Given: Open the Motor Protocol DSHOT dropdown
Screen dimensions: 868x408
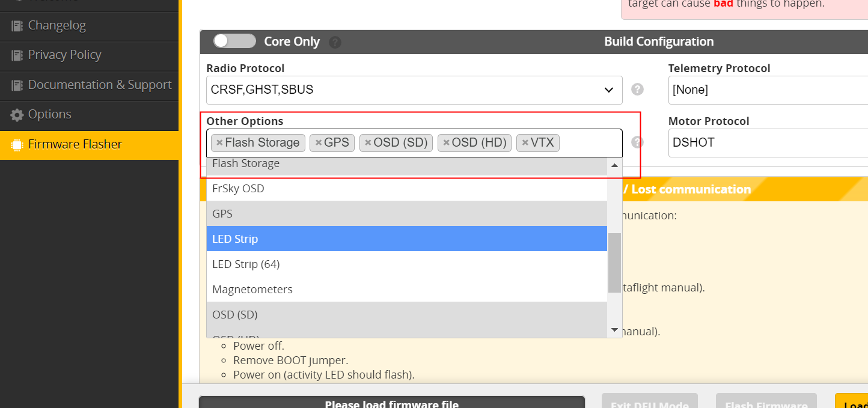Looking at the screenshot, I should pos(768,143).
